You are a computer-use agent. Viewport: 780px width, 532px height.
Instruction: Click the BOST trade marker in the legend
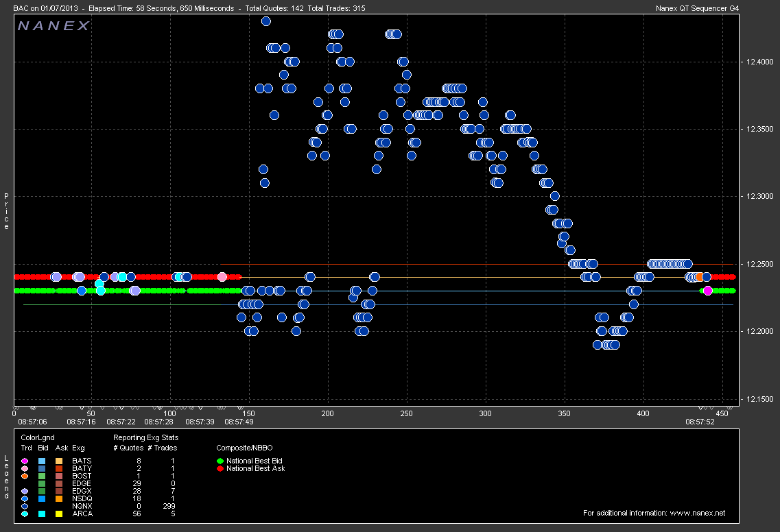[x=25, y=476]
